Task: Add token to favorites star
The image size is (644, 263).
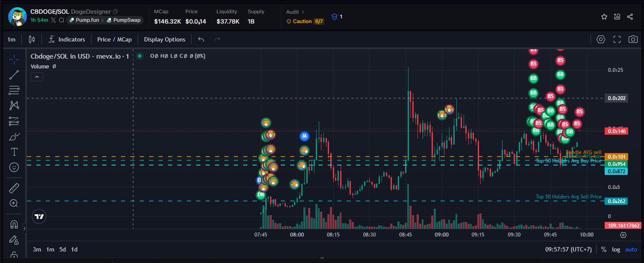Action: pos(604,17)
